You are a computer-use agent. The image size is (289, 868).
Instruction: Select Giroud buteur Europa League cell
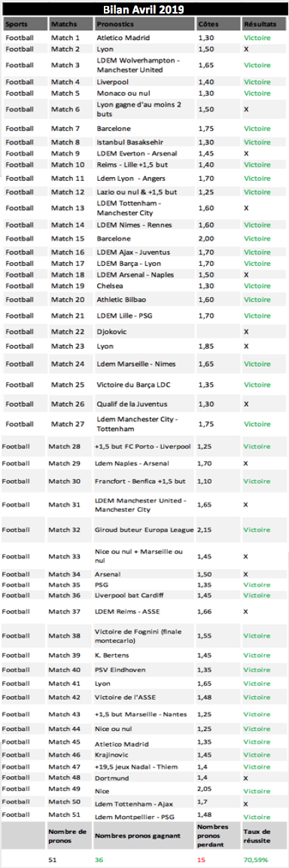144,530
